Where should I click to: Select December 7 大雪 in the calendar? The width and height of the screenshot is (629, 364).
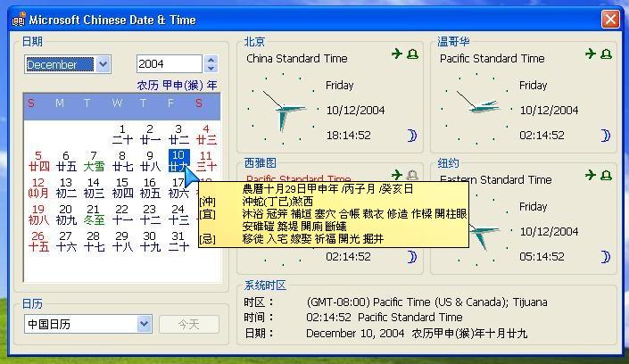[x=94, y=161]
